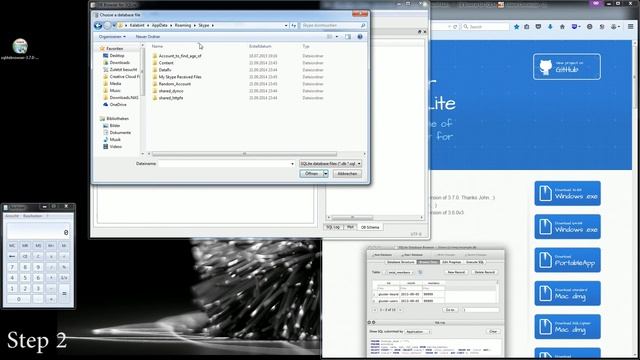Click the Öffnen button
This screenshot has height=360, width=640.
[x=311, y=174]
